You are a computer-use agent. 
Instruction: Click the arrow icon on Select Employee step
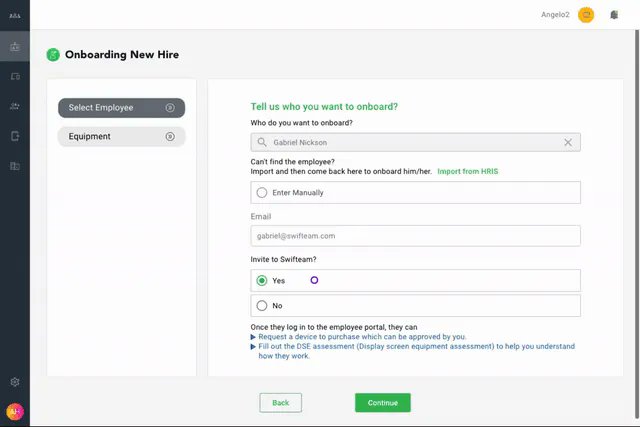(170, 108)
